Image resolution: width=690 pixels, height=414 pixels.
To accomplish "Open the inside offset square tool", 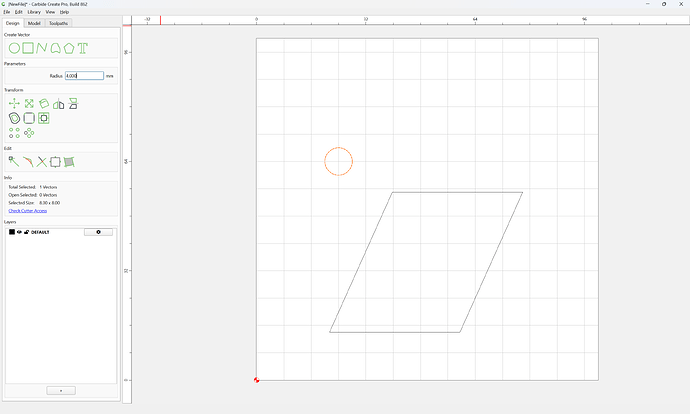I will click(44, 118).
